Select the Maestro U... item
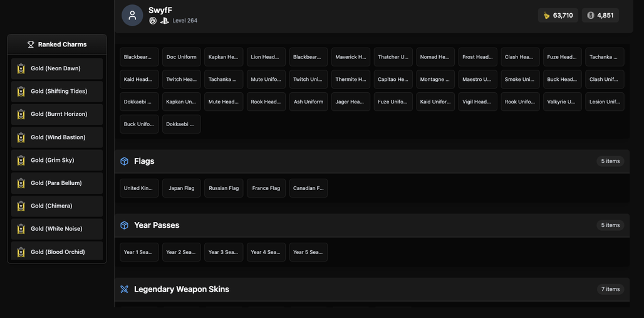The image size is (644, 318). pyautogui.click(x=477, y=80)
